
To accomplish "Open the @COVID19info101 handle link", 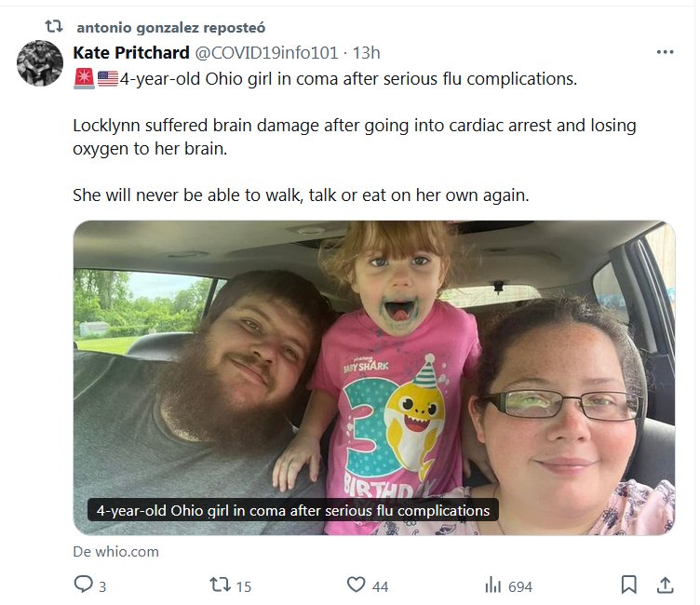I will 266,53.
